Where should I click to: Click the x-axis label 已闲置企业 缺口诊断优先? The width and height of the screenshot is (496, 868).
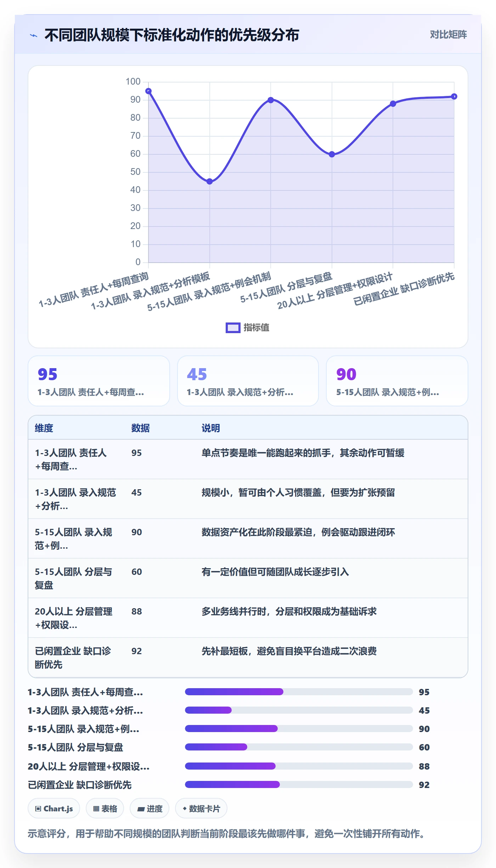pos(404,289)
